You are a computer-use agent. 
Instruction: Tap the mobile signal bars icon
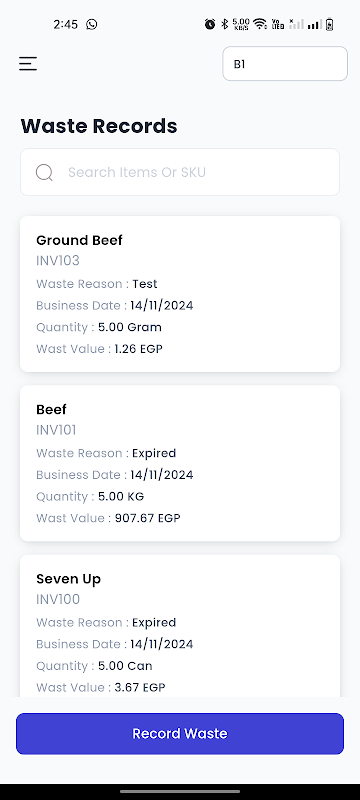click(x=315, y=24)
